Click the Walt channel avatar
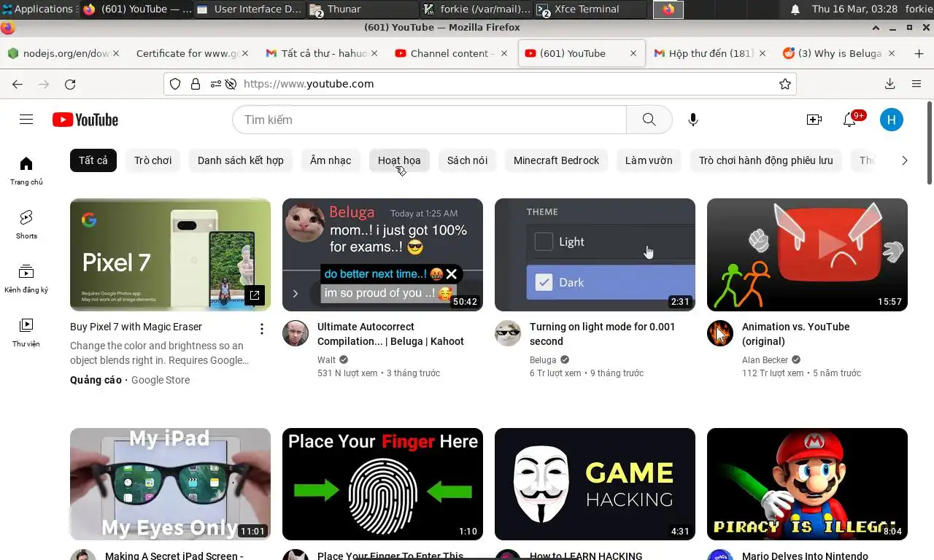 (x=296, y=333)
